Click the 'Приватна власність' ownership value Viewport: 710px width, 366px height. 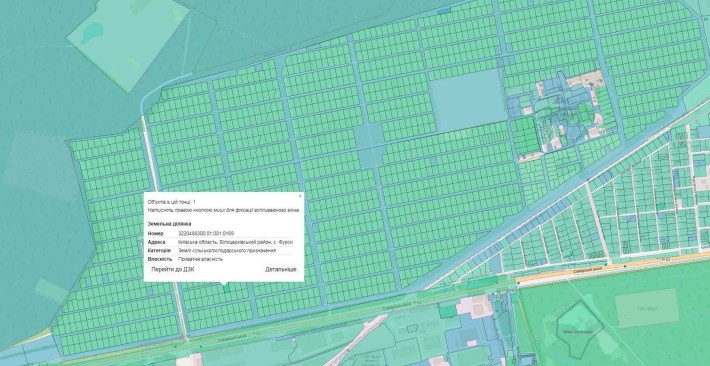201,259
